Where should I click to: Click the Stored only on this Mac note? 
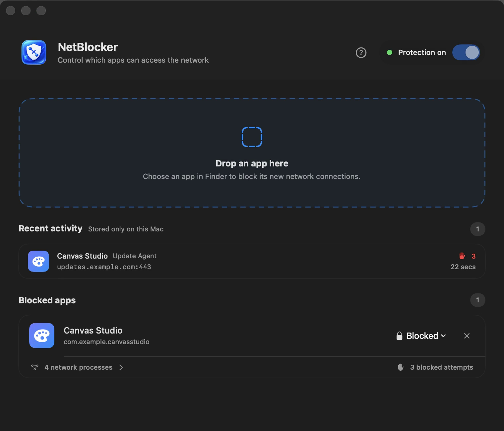pos(126,229)
